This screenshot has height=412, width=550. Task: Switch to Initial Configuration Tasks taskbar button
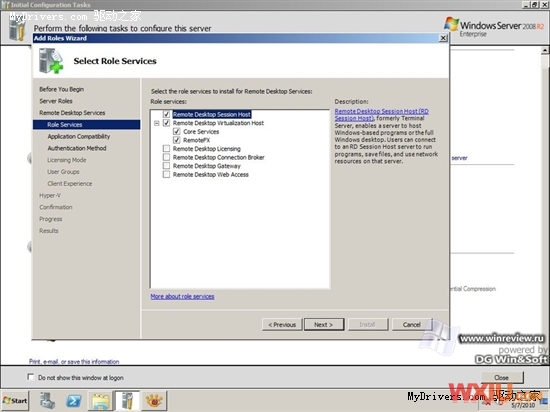[127, 400]
